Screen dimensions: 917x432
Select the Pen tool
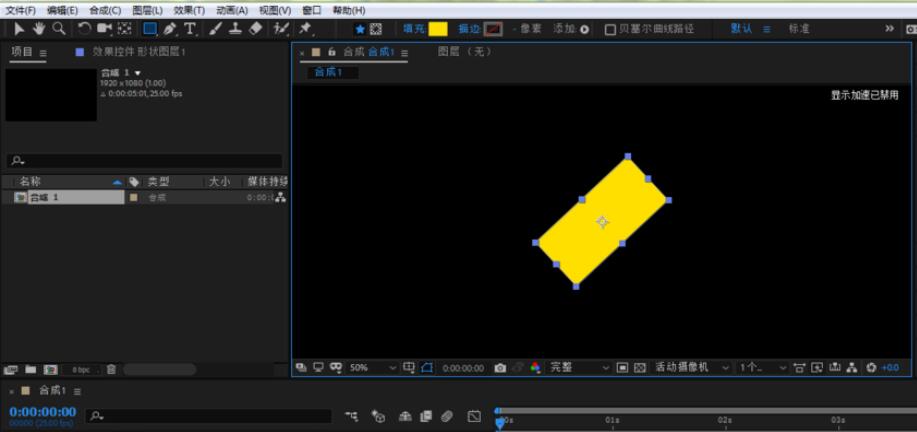(170, 29)
